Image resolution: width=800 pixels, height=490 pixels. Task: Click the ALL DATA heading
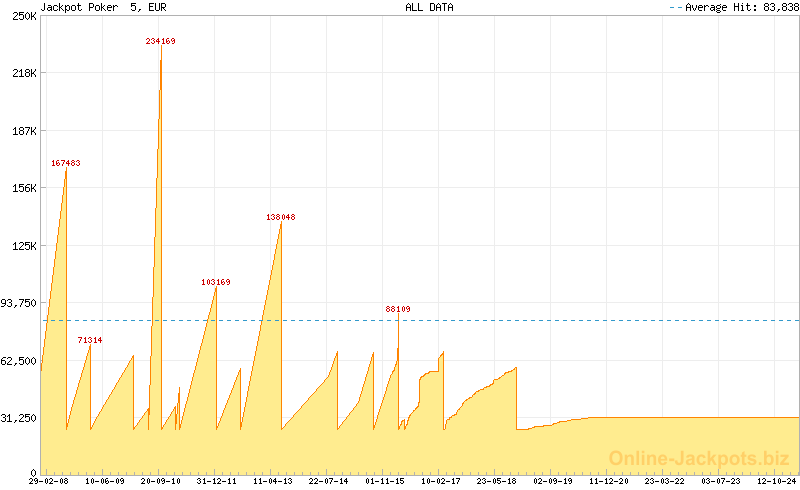pos(429,7)
